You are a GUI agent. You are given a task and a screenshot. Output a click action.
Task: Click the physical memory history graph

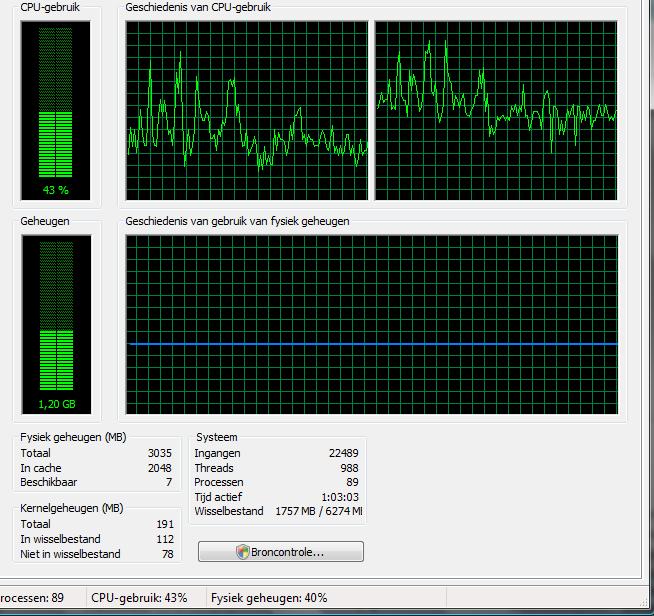[x=372, y=324]
